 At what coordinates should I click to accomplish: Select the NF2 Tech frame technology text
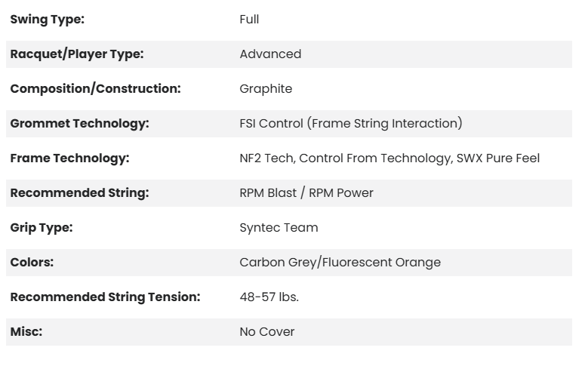coord(389,158)
